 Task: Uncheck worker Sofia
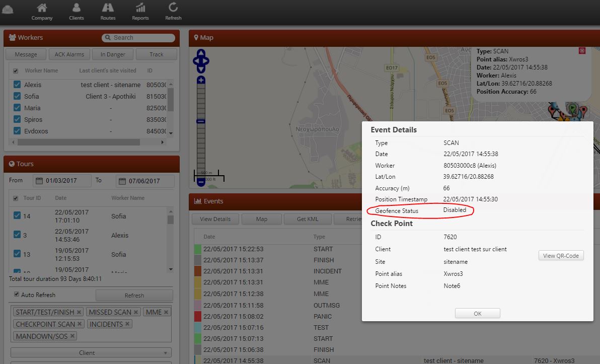click(17, 96)
